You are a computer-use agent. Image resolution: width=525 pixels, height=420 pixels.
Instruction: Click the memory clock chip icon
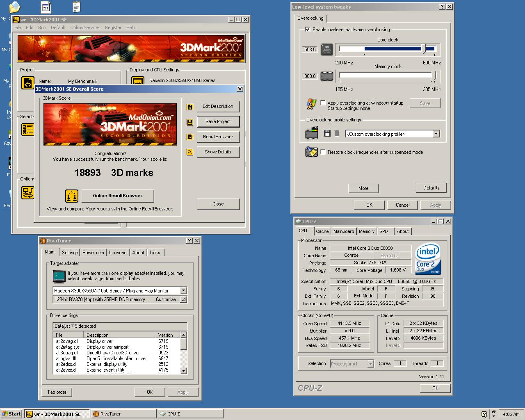(327, 76)
